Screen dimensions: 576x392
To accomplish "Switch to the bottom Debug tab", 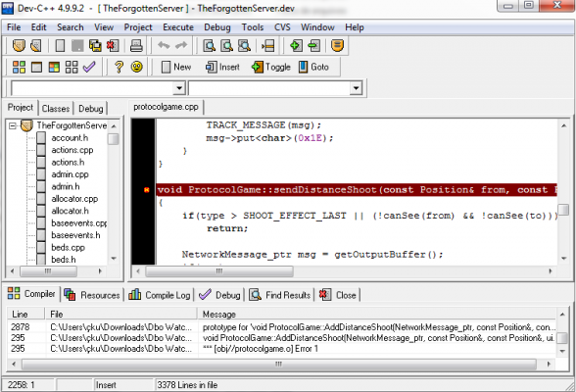I will click(219, 295).
